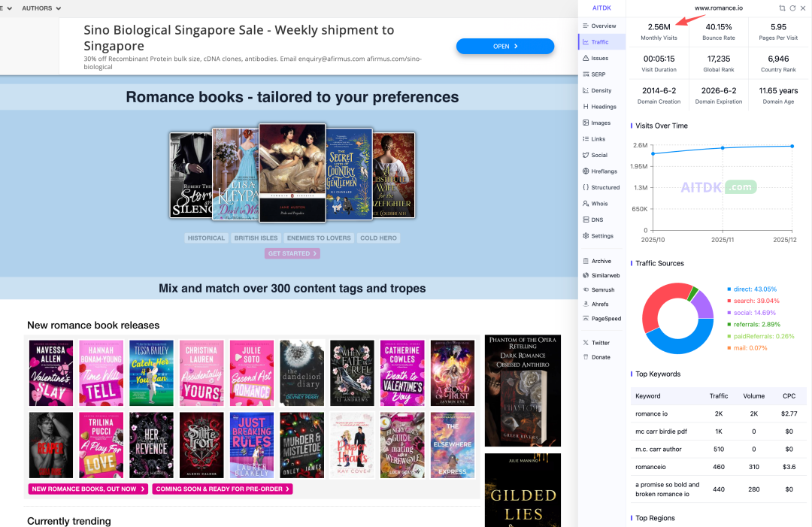This screenshot has height=527, width=812.
Task: Click the 'romance io' keyword row
Action: coord(718,413)
